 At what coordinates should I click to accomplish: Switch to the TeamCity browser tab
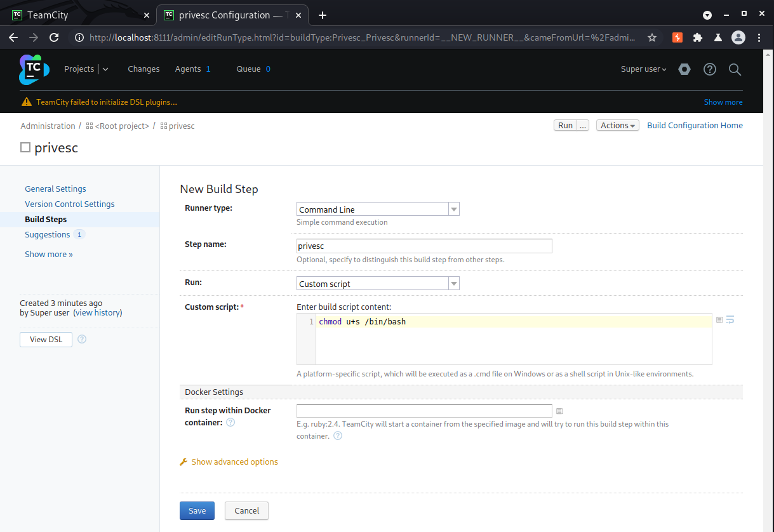point(79,15)
